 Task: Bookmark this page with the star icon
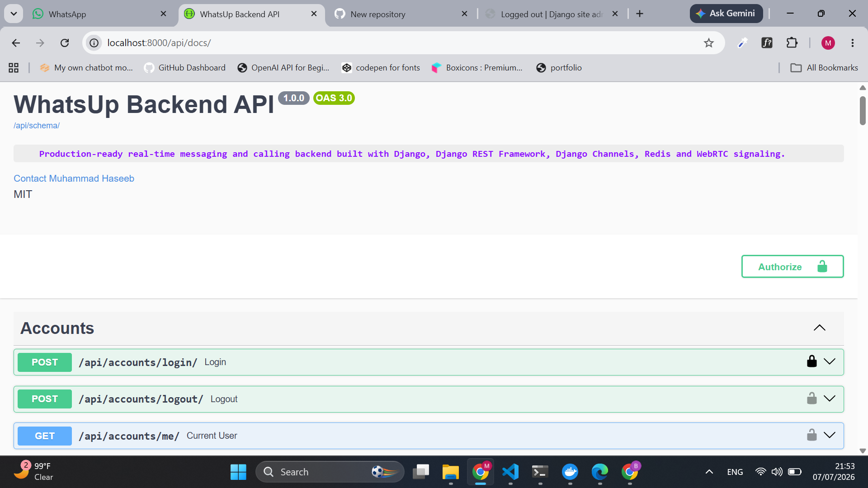(x=708, y=43)
